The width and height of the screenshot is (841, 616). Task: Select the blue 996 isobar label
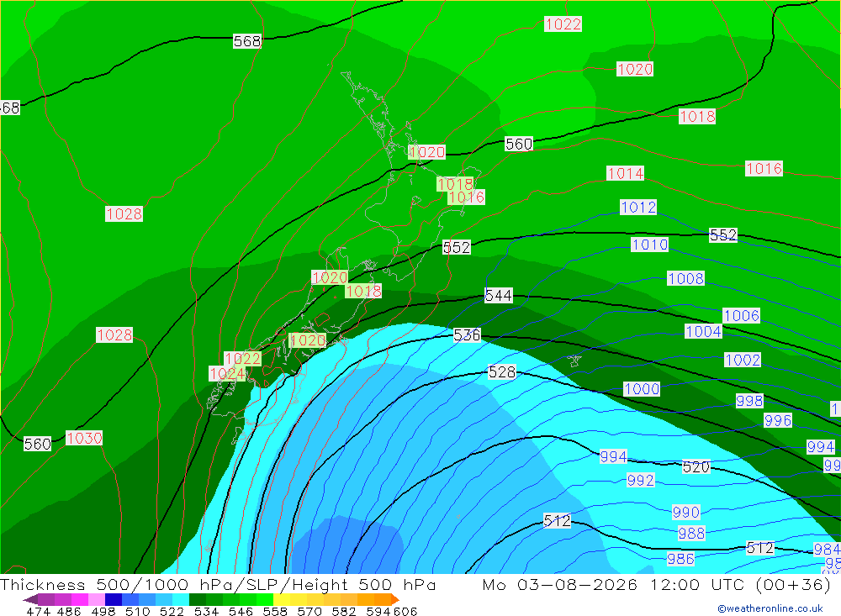tap(778, 420)
